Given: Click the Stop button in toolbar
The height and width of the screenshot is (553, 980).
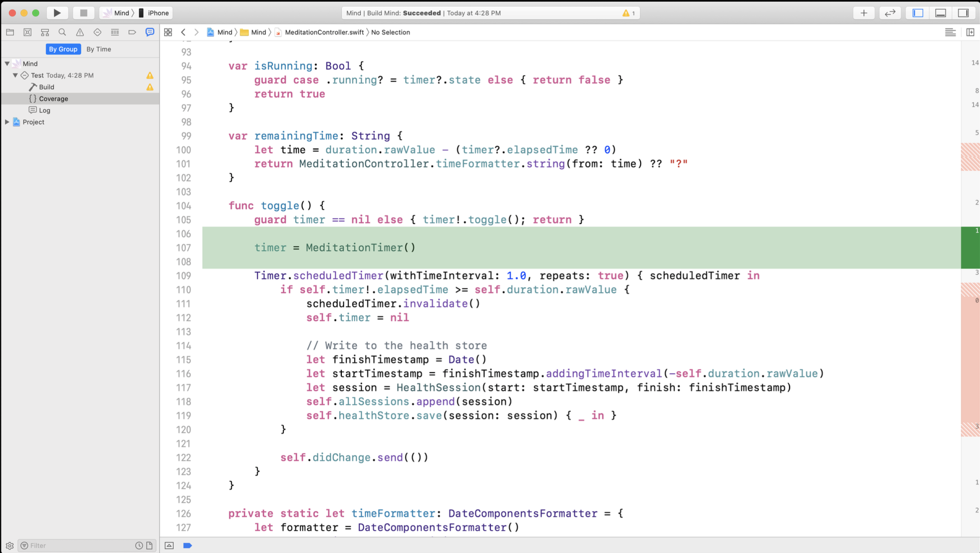Looking at the screenshot, I should pyautogui.click(x=83, y=13).
